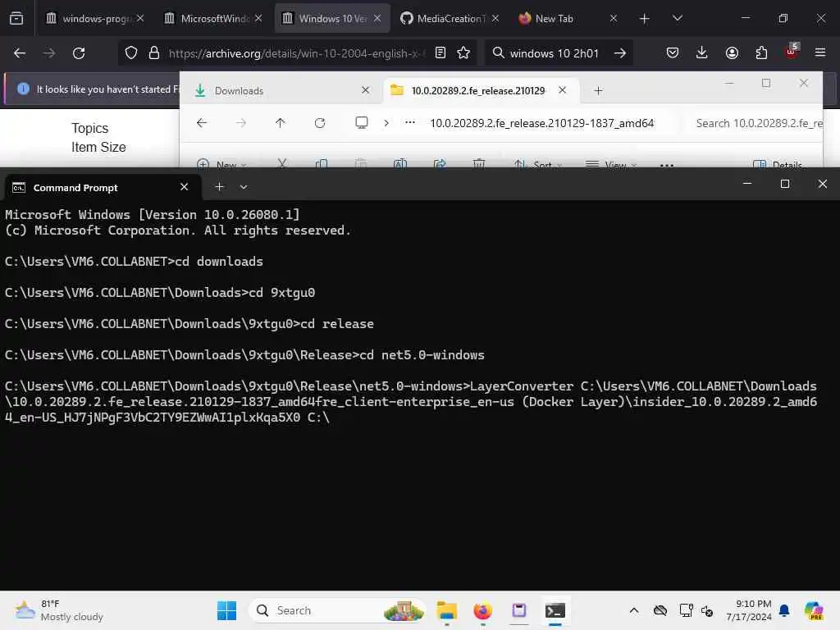The height and width of the screenshot is (630, 840).
Task: Switch to windows-progr Firefox tab
Action: click(95, 18)
